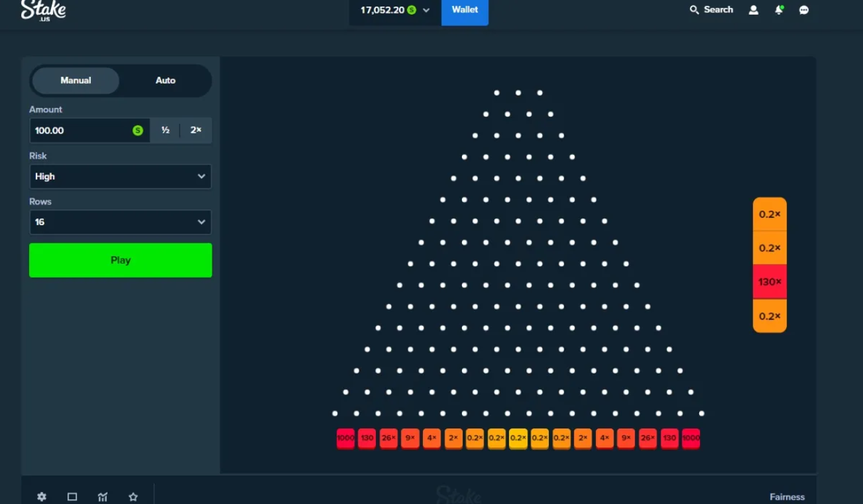Viewport: 863px width, 504px height.
Task: Open game settings gear icon
Action: 42,497
